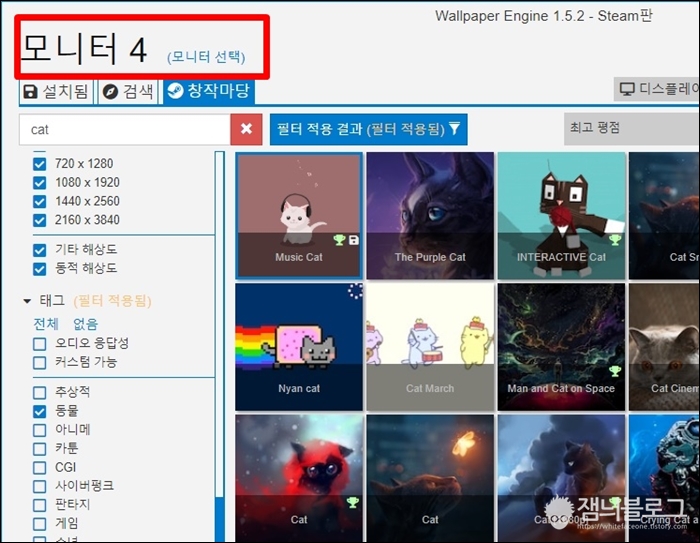Click the trophy icon on Music Cat

[340, 240]
